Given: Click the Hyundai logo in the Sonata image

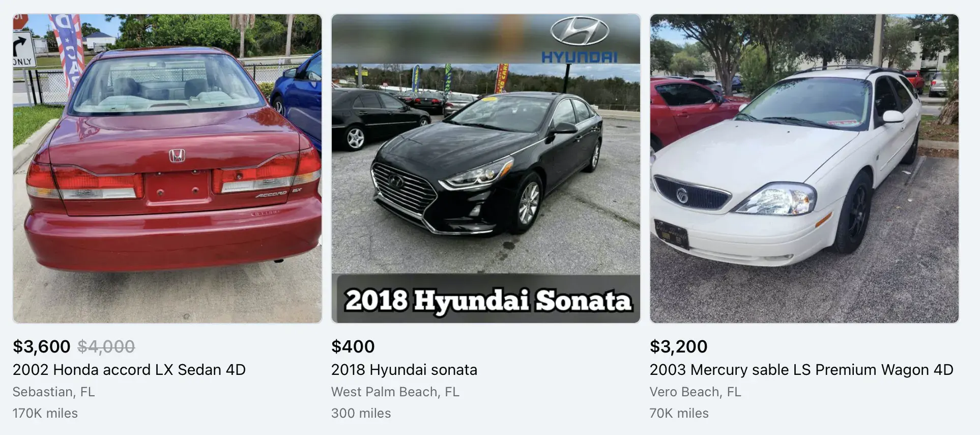Looking at the screenshot, I should coord(580,40).
